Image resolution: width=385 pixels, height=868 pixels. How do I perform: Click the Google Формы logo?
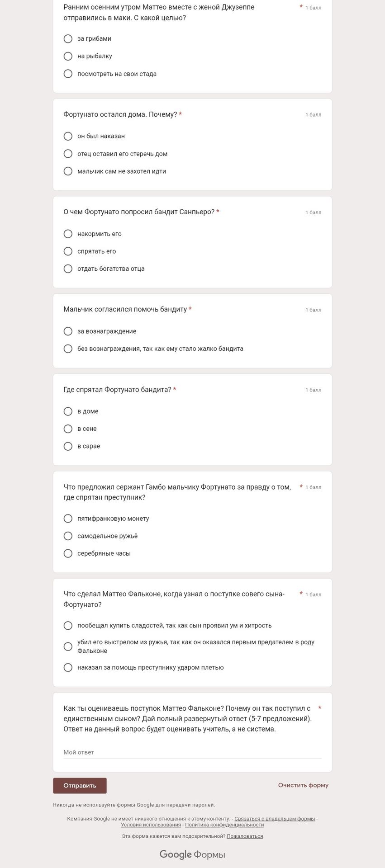[192, 854]
